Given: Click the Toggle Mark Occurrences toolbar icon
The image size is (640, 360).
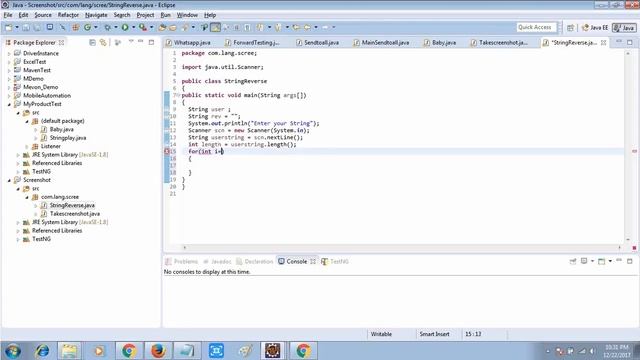Looking at the screenshot, I should tap(216, 27).
